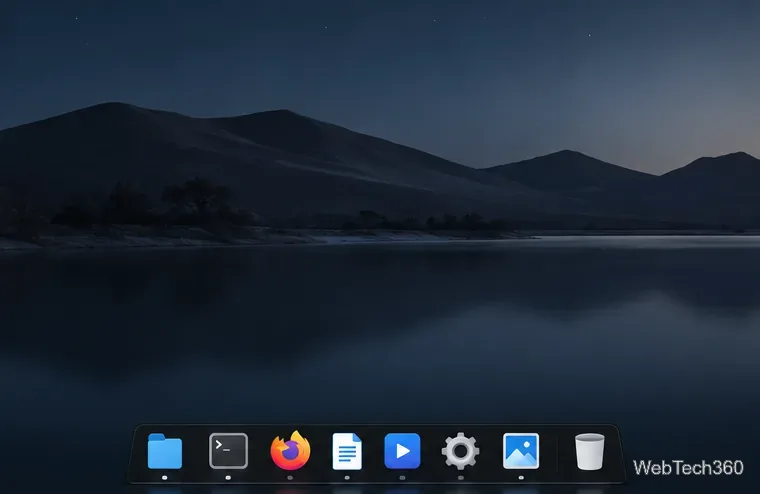Viewport: 760px width, 494px height.
Task: Open the Trash bin
Action: coord(589,451)
